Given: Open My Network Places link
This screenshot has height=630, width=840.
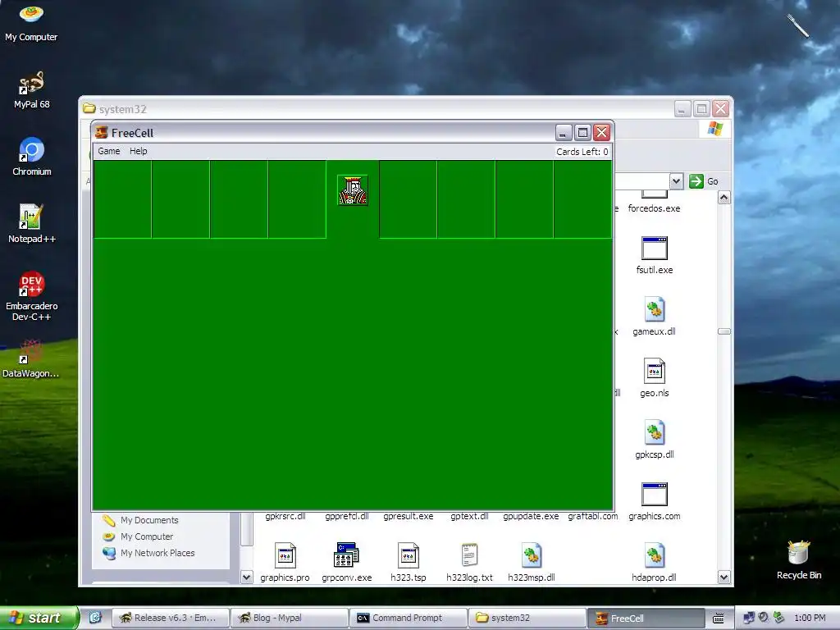Looking at the screenshot, I should click(x=157, y=553).
